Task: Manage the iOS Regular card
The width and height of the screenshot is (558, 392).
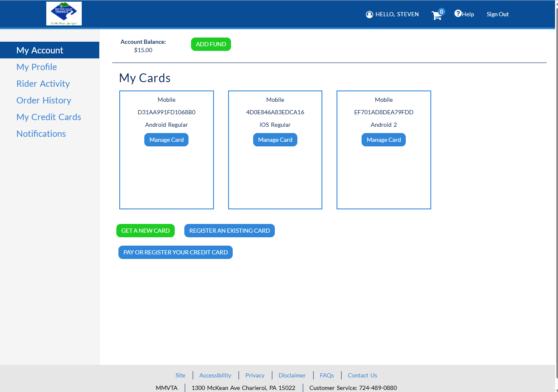Action: click(x=275, y=140)
